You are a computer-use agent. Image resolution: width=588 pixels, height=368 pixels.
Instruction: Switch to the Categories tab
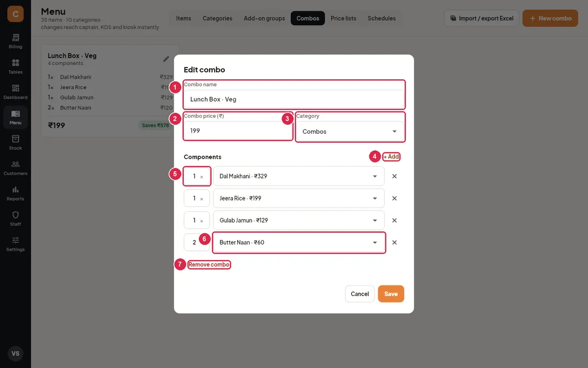coord(218,18)
